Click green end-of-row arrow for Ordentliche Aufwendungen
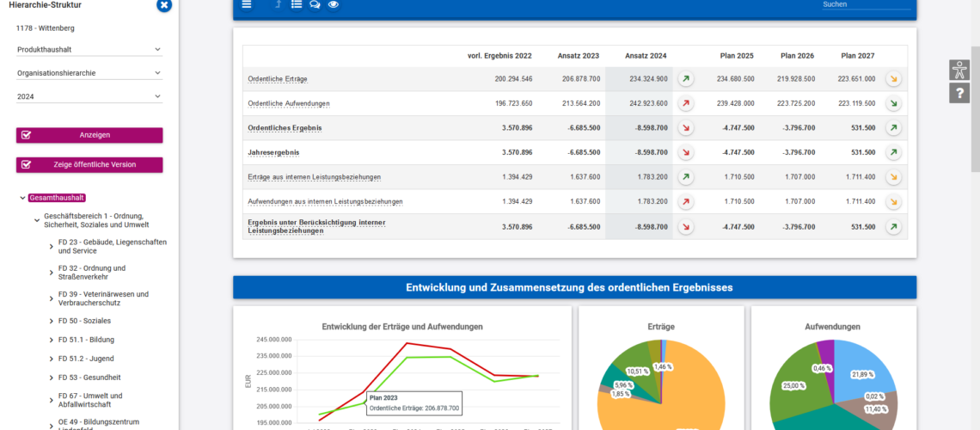 [894, 104]
